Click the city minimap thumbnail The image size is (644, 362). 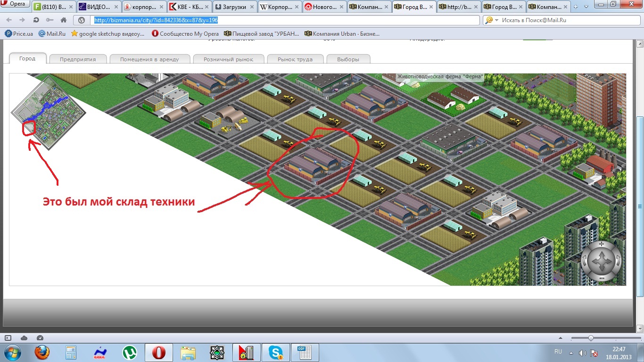coord(49,113)
